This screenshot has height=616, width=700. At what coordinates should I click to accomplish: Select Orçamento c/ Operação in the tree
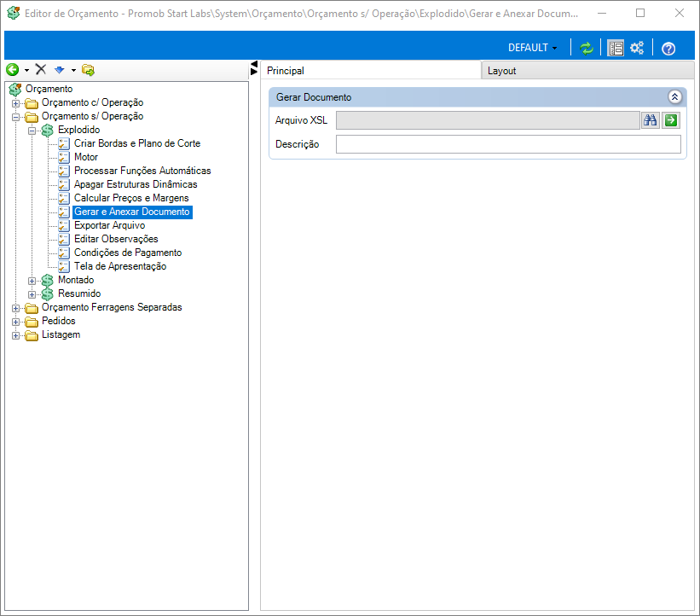(92, 102)
